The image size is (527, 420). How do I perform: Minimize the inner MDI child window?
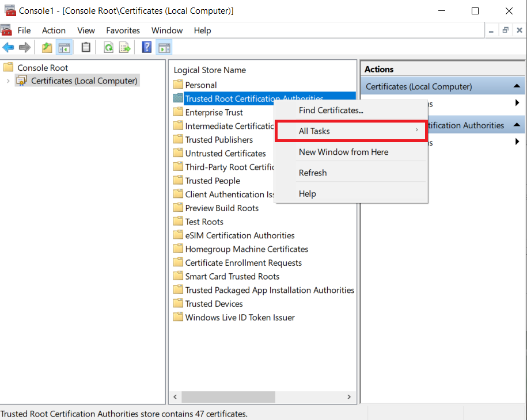click(491, 30)
